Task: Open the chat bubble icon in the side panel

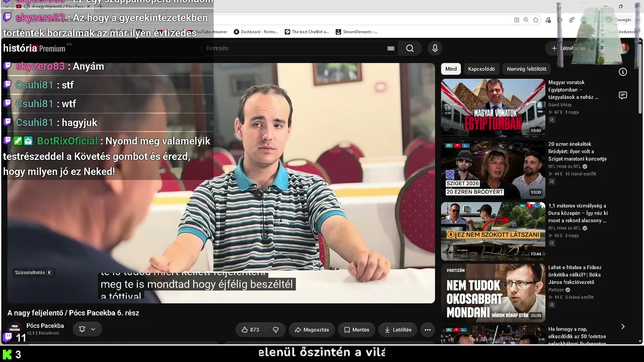Action: (x=623, y=96)
